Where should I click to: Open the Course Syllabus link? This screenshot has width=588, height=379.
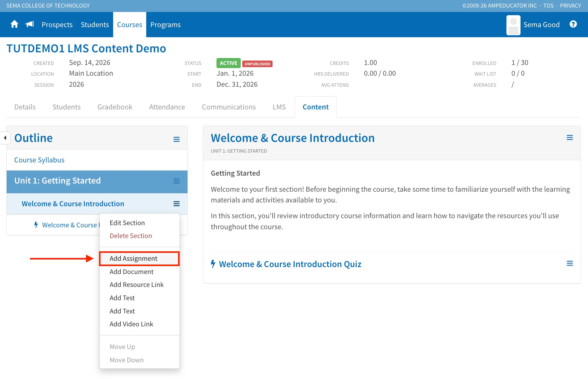click(39, 160)
